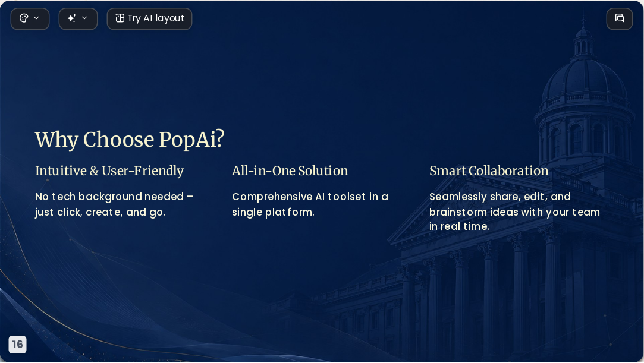Click the 'No tech background needed' paragraph

click(114, 204)
